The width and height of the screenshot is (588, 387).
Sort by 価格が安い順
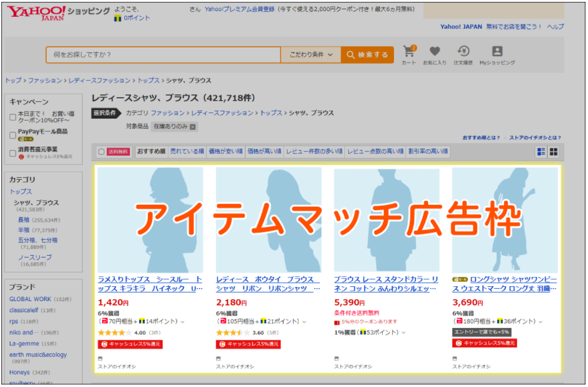click(226, 151)
